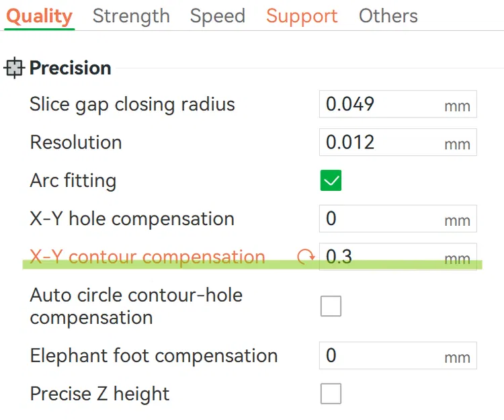Reset X-Y contour compensation with revert arrow
Viewport: 504px width, 420px height.
(x=306, y=257)
